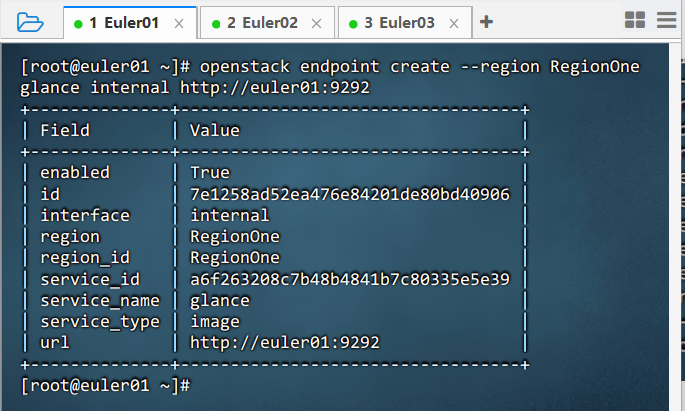Viewport: 685px width, 411px height.
Task: Click the region field name
Action: coord(70,237)
